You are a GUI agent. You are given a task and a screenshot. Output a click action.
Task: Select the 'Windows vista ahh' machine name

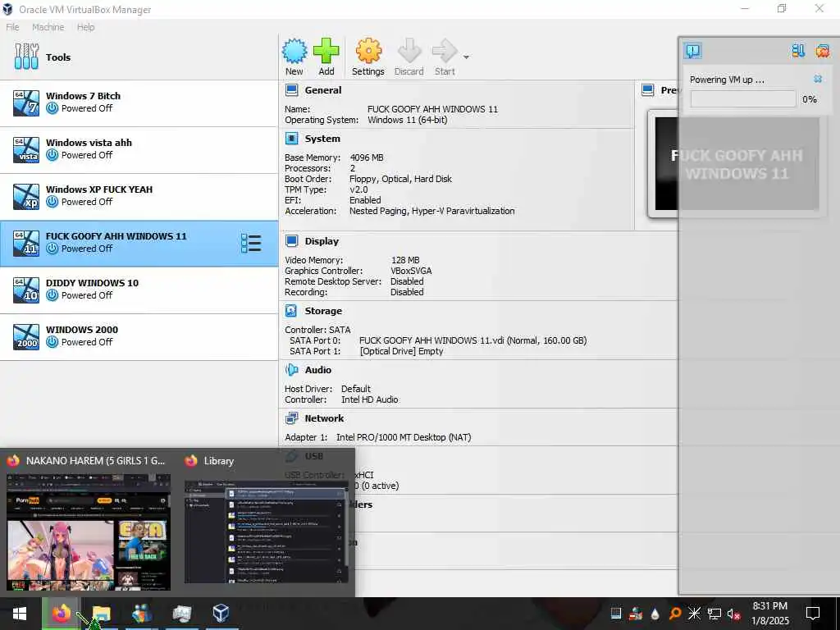click(89, 143)
